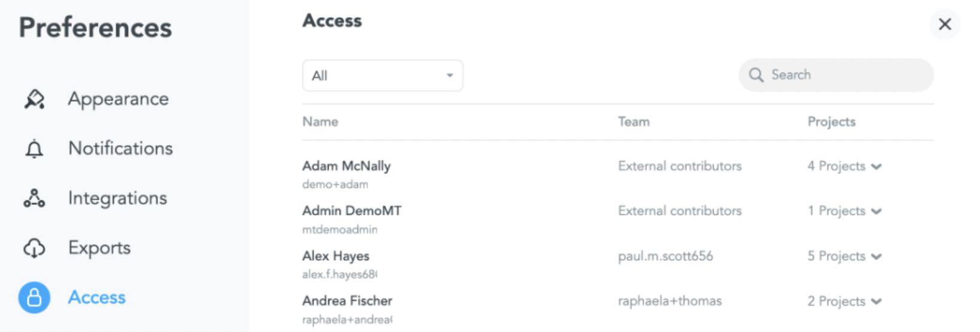Close the Preferences panel with X
The image size is (980, 332).
click(945, 24)
